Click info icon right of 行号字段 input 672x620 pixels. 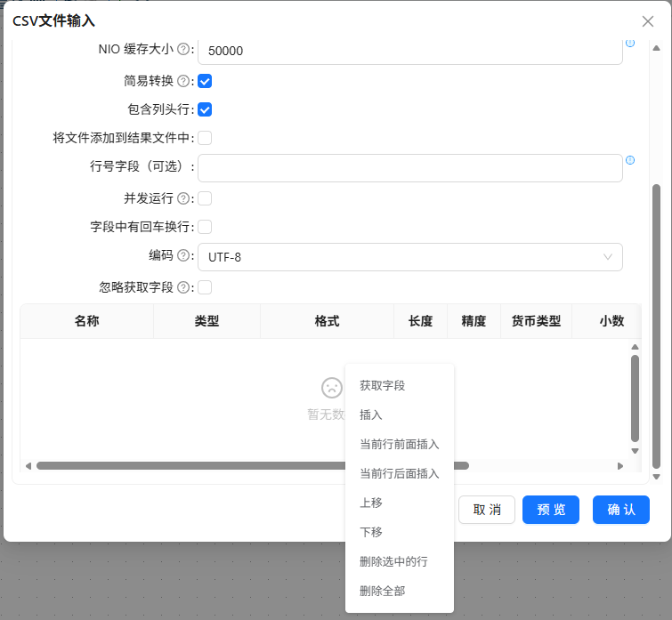(630, 160)
